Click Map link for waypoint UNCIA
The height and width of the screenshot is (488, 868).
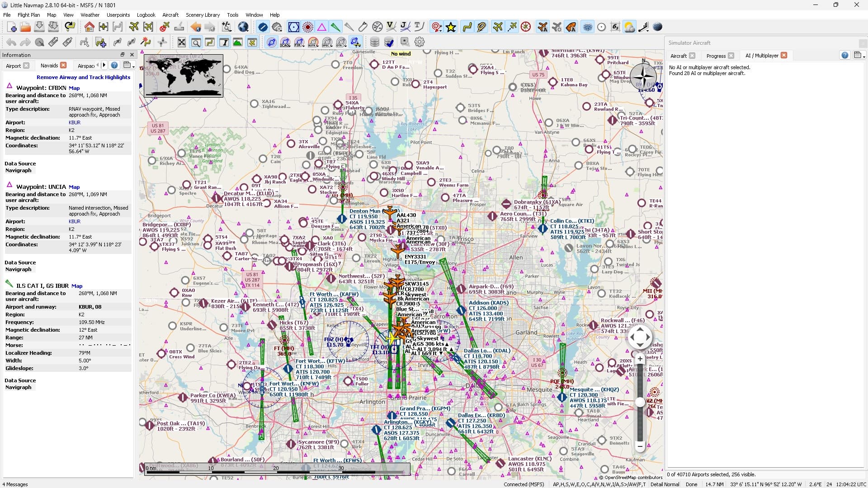click(74, 187)
